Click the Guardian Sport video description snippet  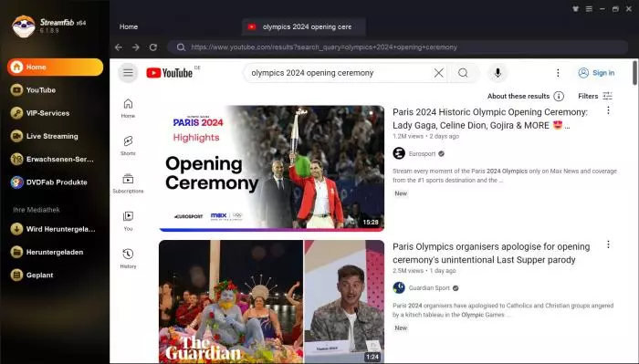click(x=503, y=310)
